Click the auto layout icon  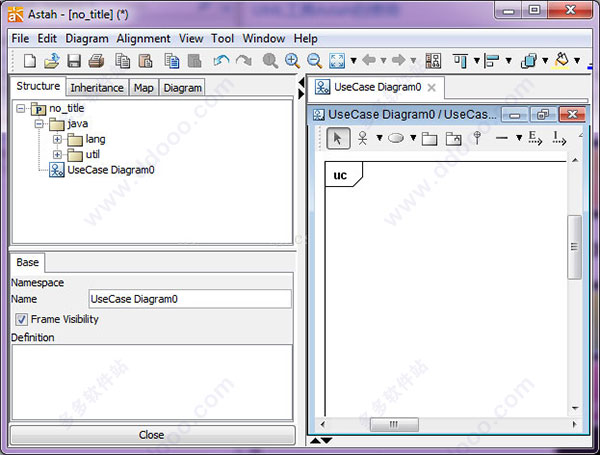pyautogui.click(x=433, y=61)
